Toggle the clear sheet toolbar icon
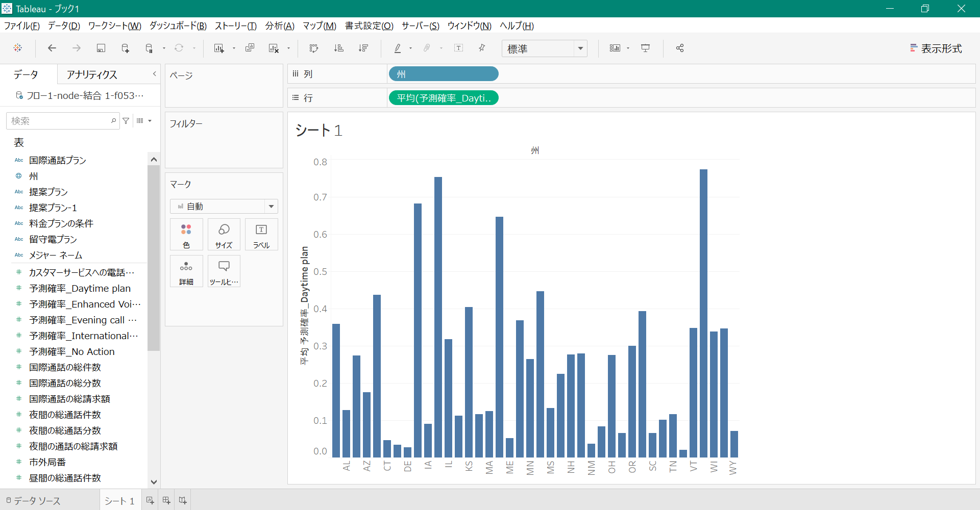The height and width of the screenshot is (510, 980). click(x=274, y=48)
